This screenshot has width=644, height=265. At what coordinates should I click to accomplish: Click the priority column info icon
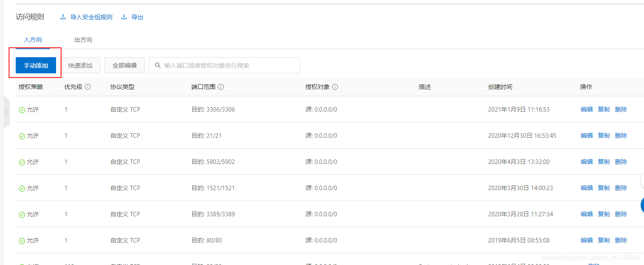[x=88, y=87]
